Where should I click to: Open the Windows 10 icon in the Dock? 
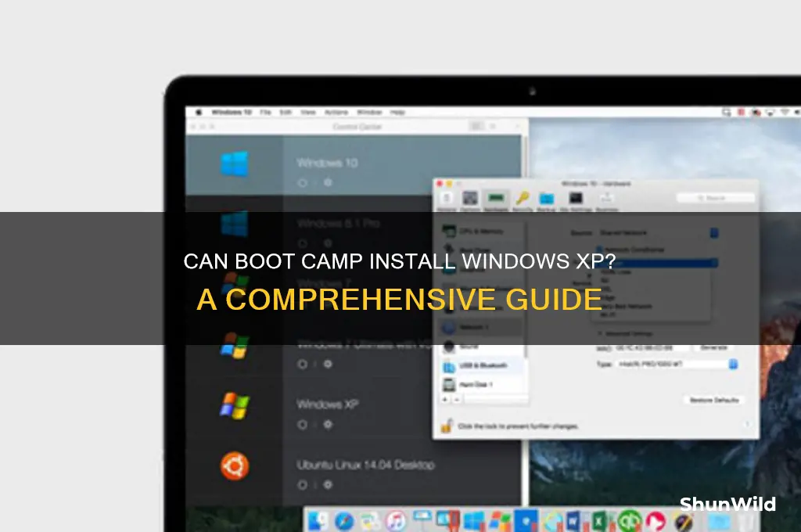click(473, 521)
